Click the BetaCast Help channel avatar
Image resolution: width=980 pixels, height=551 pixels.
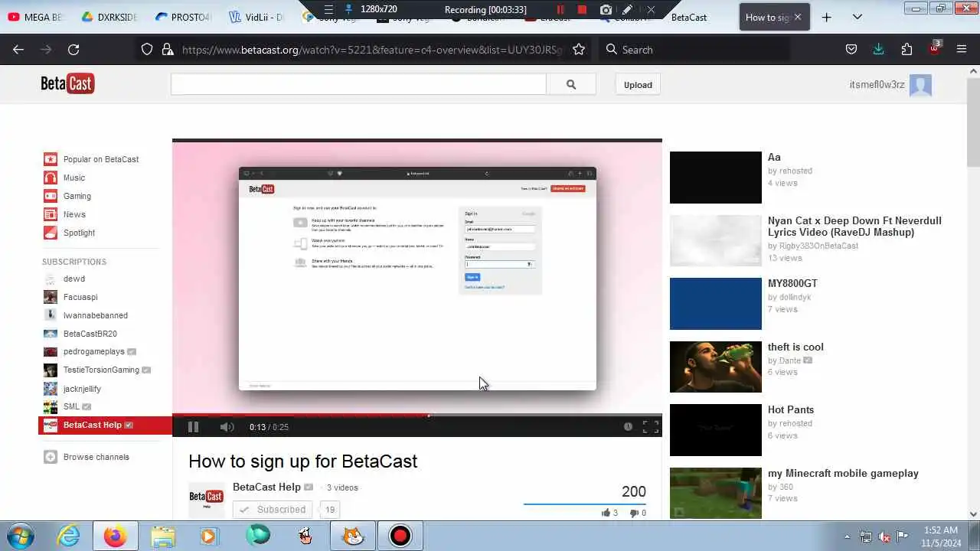click(x=207, y=500)
